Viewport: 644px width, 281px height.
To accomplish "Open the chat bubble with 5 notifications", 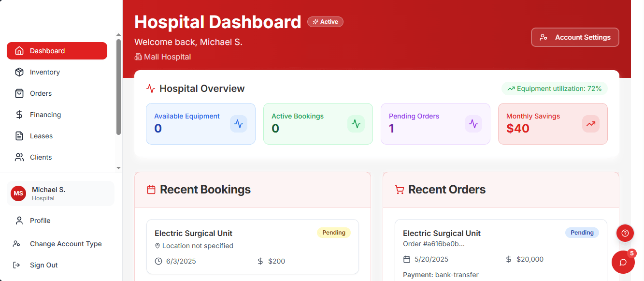I will coord(623,262).
